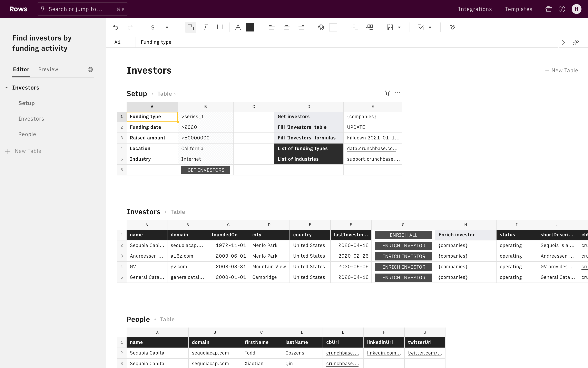The image size is (588, 368).
Task: Pick the white fill color swatch
Action: [333, 28]
